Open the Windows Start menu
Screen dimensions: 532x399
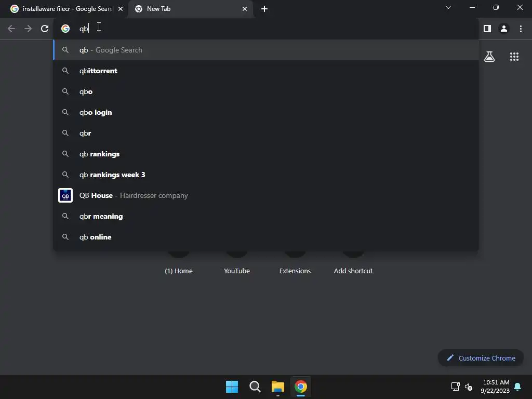pos(232,387)
